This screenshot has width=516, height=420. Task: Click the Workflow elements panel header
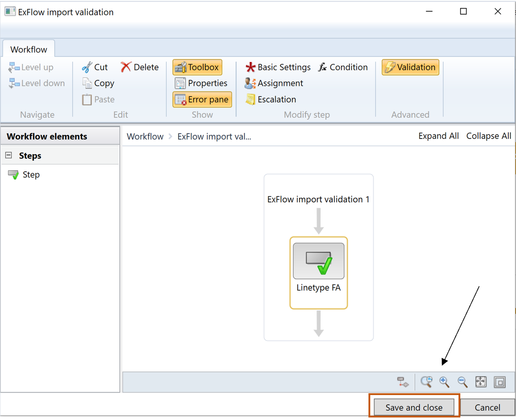pos(60,136)
